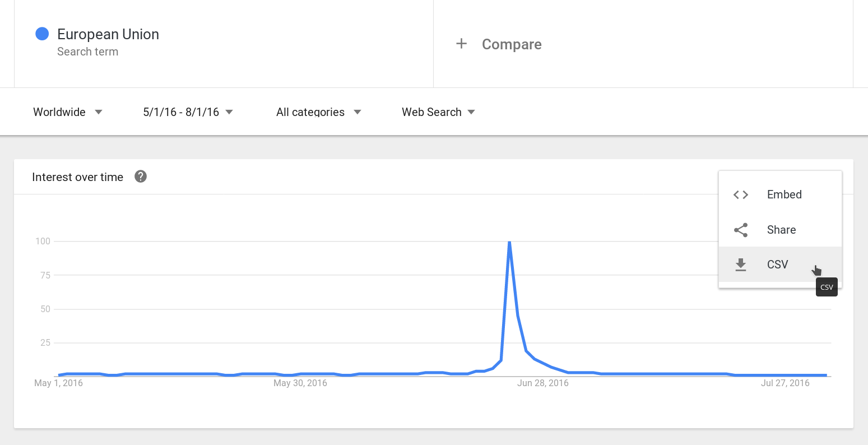Click the help question mark icon
The image size is (868, 445).
click(141, 177)
